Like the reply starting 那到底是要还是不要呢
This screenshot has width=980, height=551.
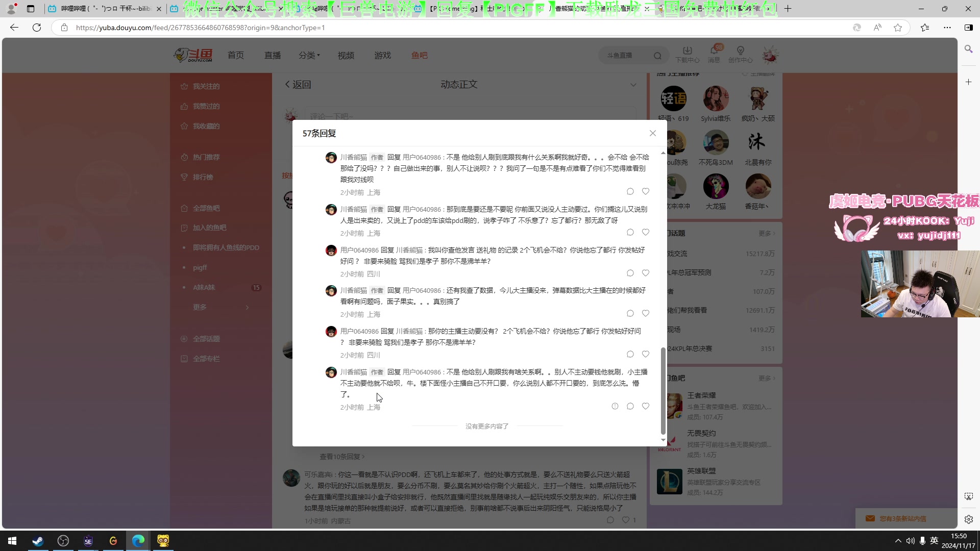646,232
